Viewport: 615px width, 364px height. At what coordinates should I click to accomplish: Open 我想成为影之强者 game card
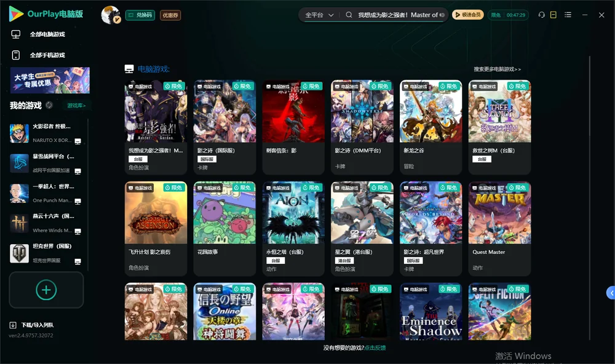point(156,127)
